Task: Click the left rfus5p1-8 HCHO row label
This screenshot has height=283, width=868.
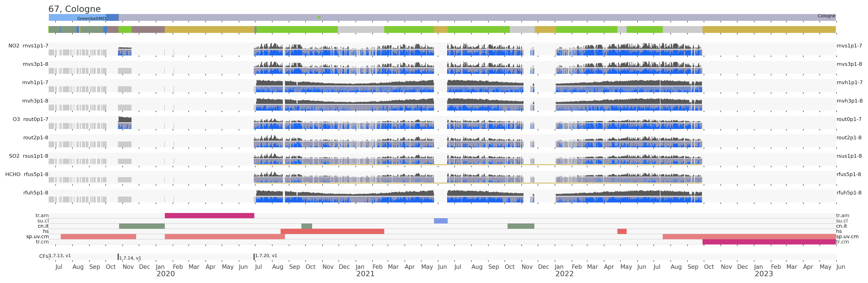Action: [36, 174]
